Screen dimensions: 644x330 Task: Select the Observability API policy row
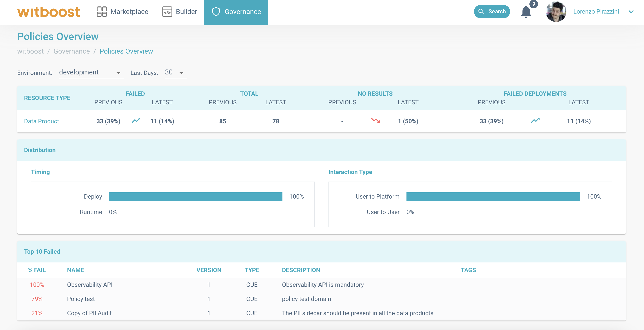89,285
